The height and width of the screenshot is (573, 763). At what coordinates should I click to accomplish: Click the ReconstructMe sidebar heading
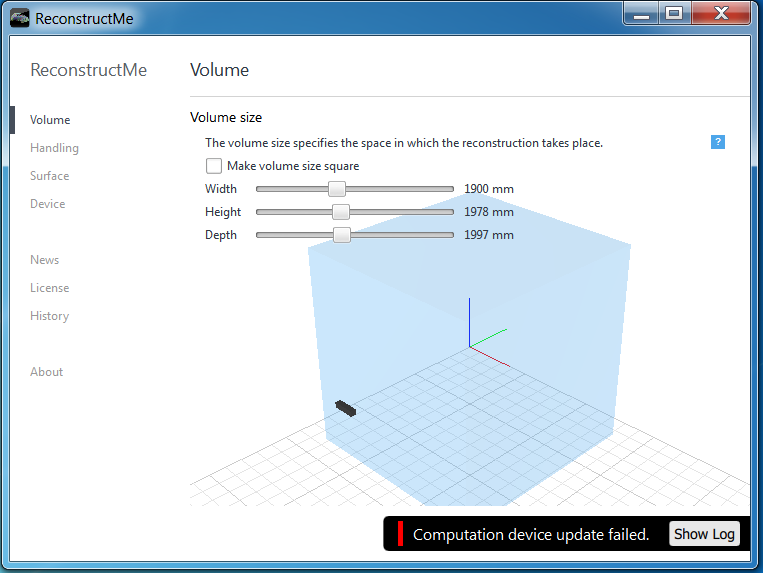89,70
